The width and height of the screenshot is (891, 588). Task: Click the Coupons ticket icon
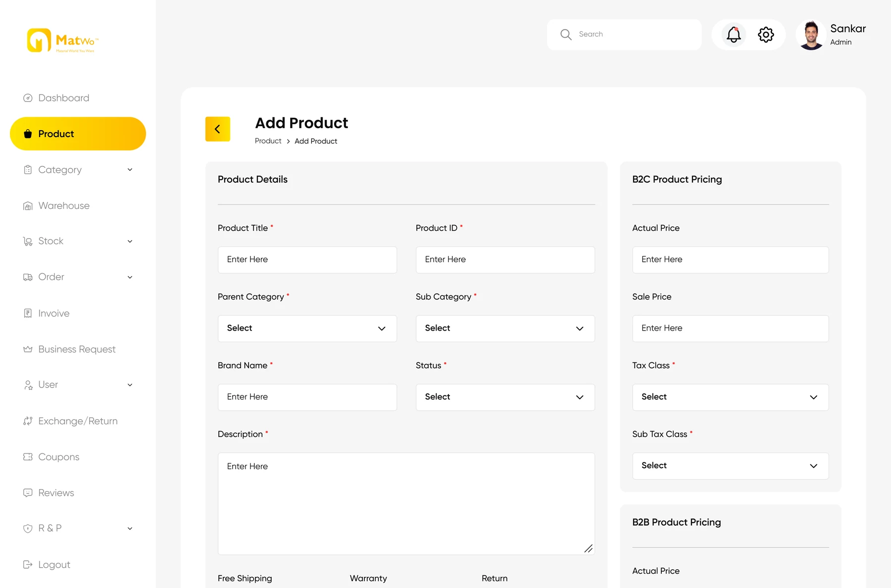click(28, 457)
